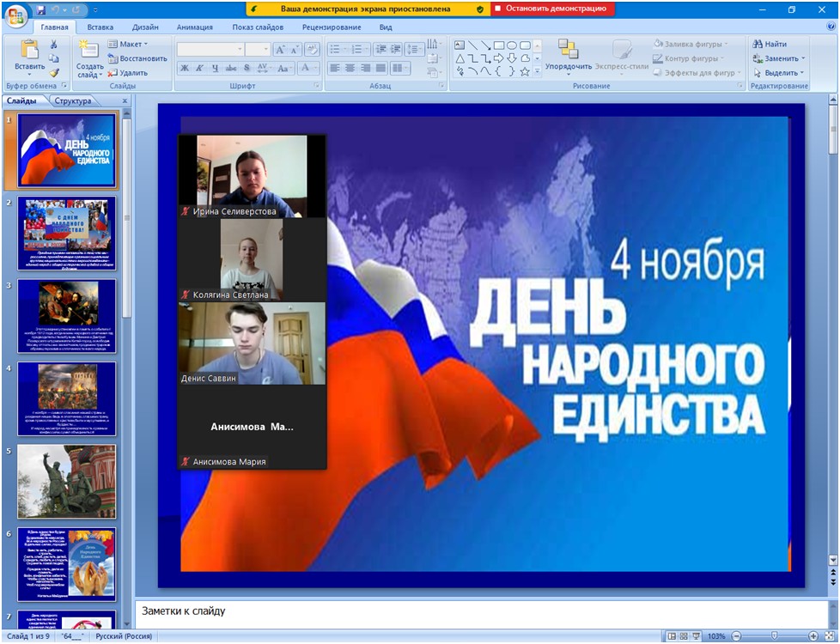Toggle Underline (Ч) formatting

click(215, 68)
